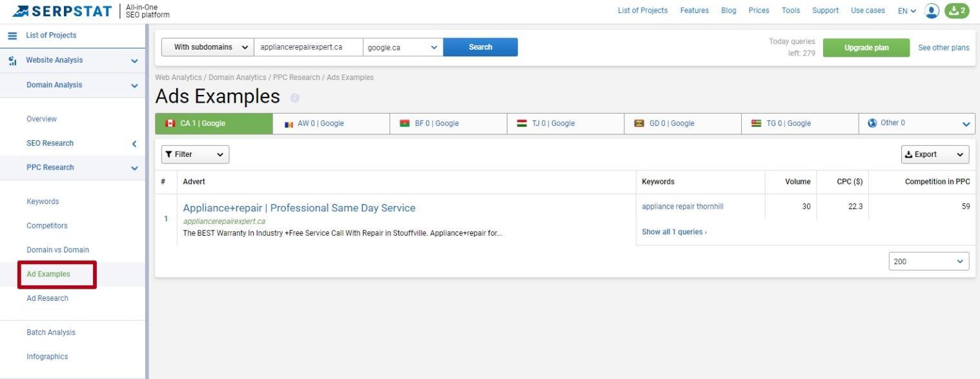The width and height of the screenshot is (980, 379).
Task: Click the Advert column header
Action: (194, 182)
